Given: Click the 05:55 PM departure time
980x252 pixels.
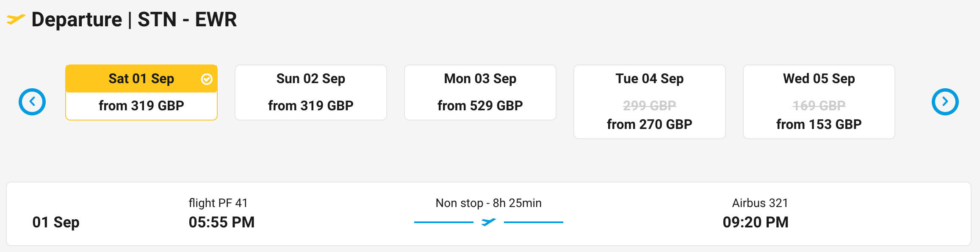Looking at the screenshot, I should pyautogui.click(x=221, y=222).
